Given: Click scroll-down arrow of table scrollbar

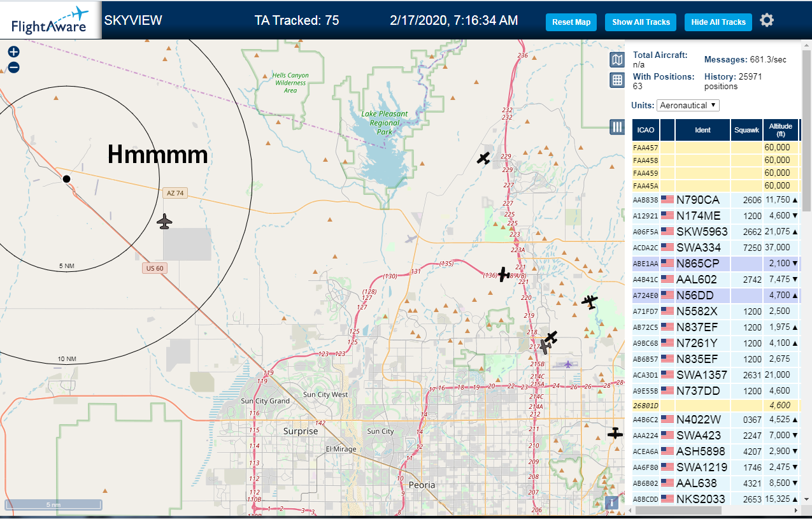Looking at the screenshot, I should click(807, 499).
